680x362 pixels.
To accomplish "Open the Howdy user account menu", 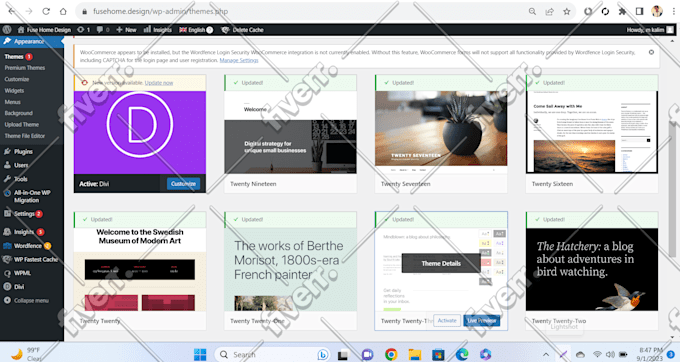I will pyautogui.click(x=650, y=29).
